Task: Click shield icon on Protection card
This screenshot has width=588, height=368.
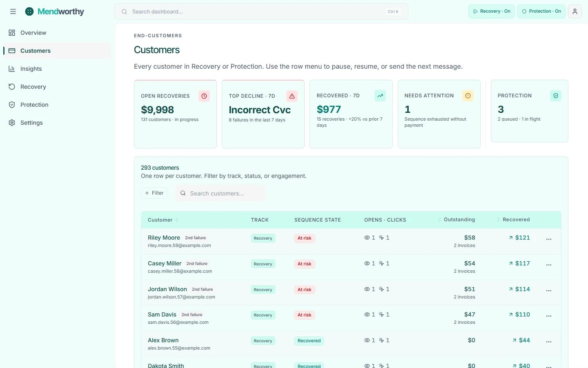Action: (556, 96)
